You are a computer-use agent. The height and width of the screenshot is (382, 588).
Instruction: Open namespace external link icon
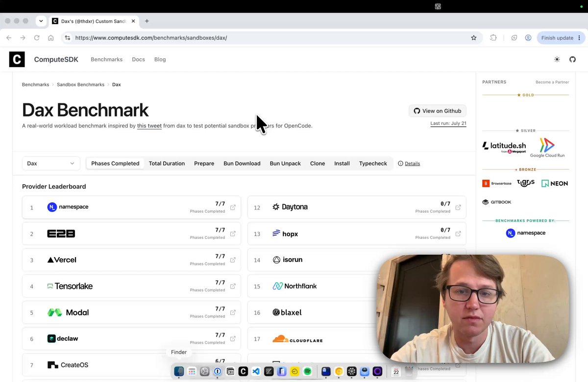point(233,207)
